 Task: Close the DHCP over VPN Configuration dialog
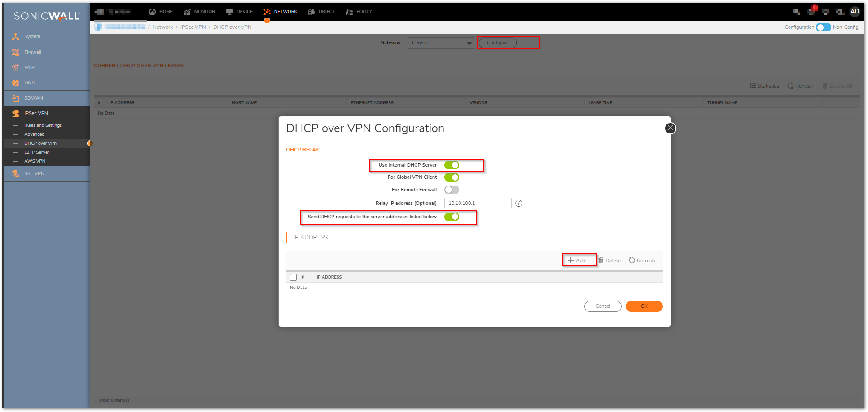[x=670, y=128]
